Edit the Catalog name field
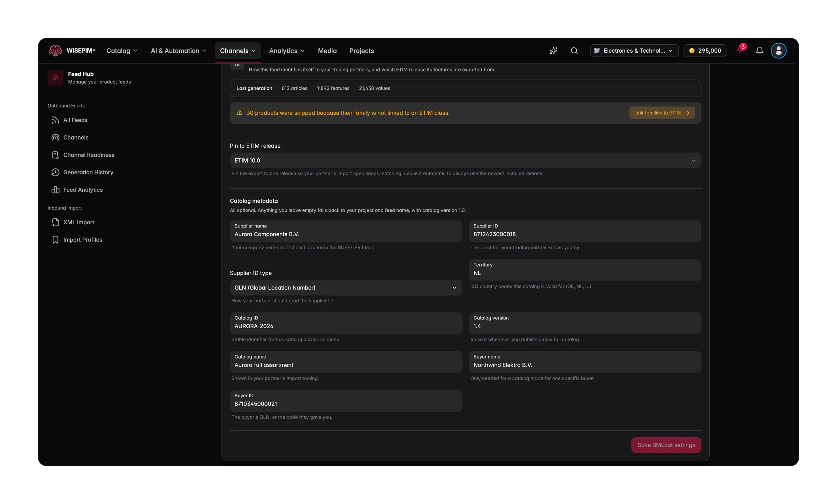This screenshot has height=504, width=837. click(346, 362)
